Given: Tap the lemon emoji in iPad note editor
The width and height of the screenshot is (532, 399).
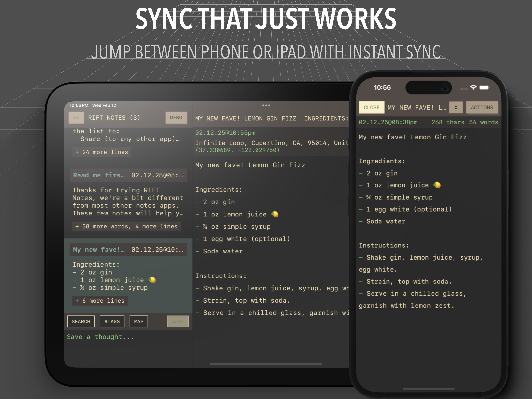Looking at the screenshot, I should coord(275,214).
